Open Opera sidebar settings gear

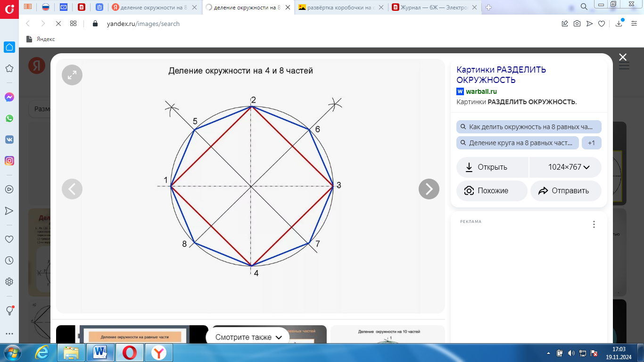coord(9,282)
